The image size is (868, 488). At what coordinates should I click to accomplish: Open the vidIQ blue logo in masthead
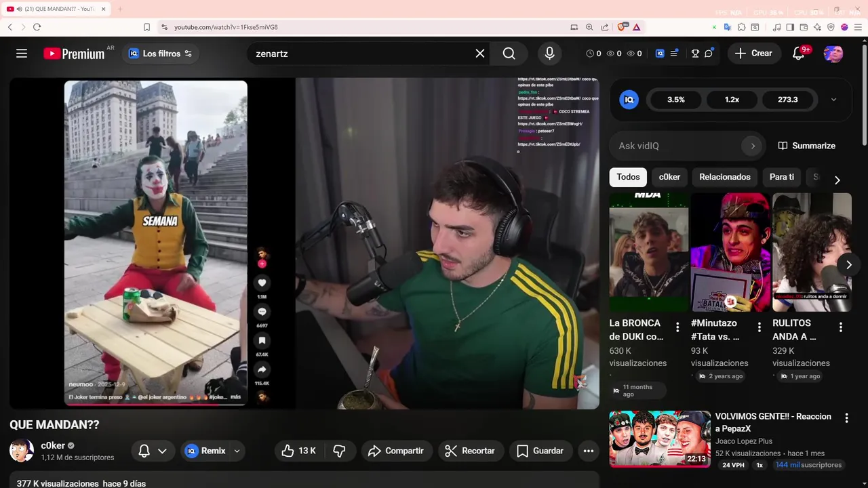pyautogui.click(x=660, y=54)
